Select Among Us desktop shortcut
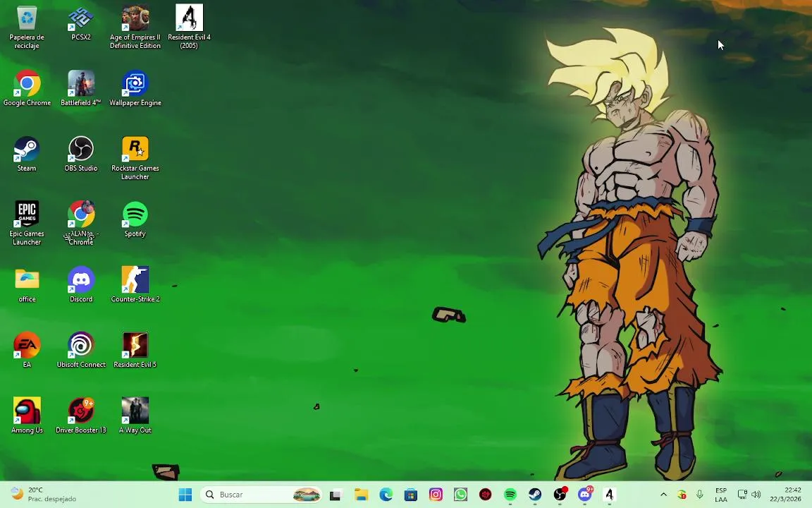 point(27,415)
